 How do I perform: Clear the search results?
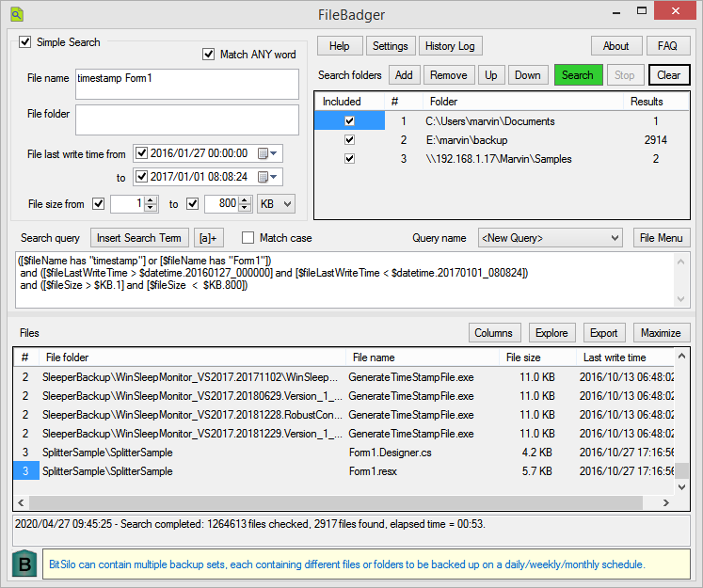click(669, 75)
